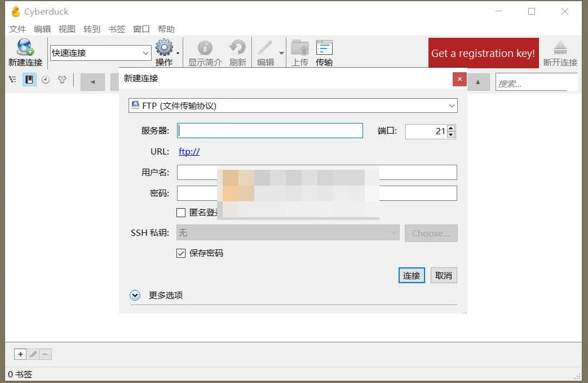
Task: Collapse the 更多选项 section
Action: (x=135, y=295)
